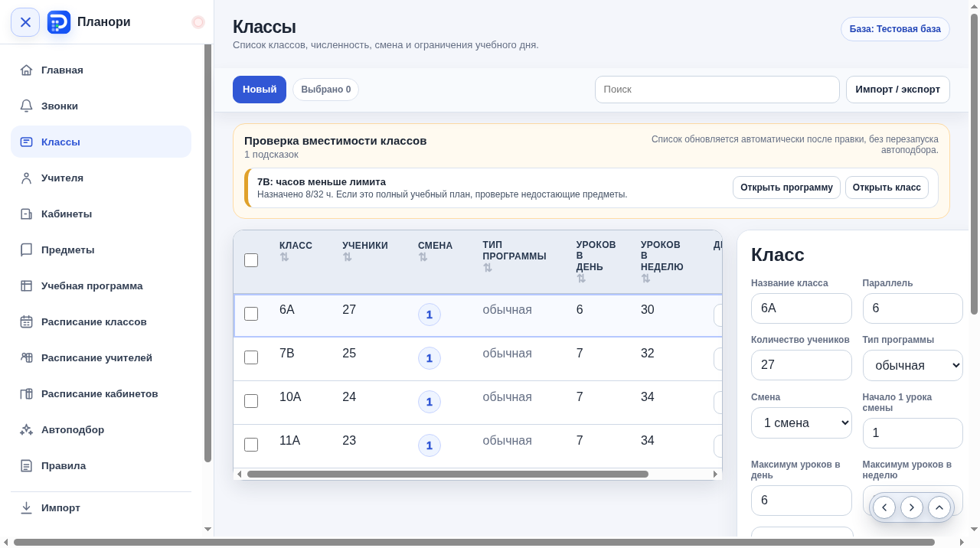Click the sidebar vertical scrollbar thumb
The image size is (980, 548).
click(x=207, y=253)
